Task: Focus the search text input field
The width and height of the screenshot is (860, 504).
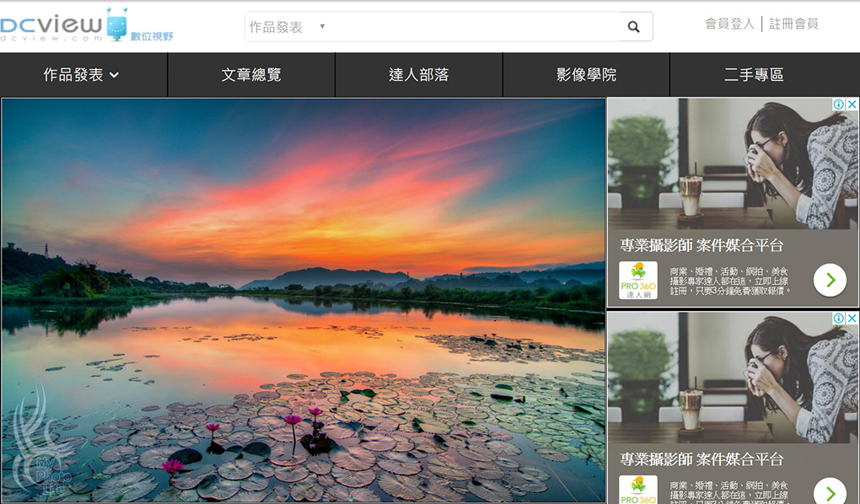Action: [472, 27]
